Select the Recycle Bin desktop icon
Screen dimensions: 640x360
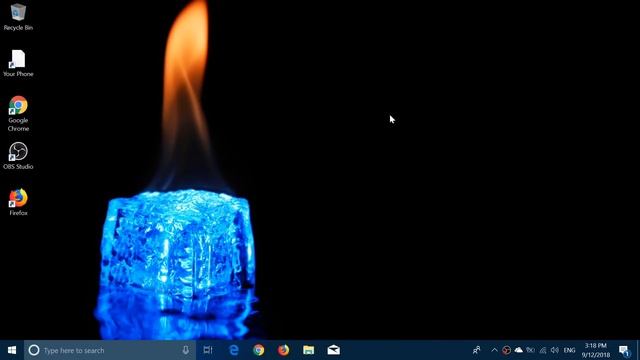18,17
